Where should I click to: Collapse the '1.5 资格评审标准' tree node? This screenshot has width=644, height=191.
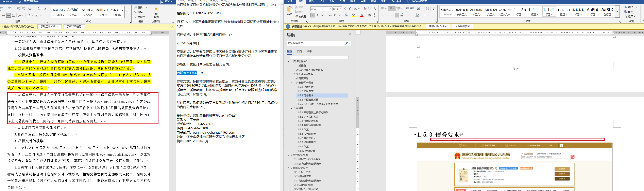pyautogui.click(x=292, y=83)
